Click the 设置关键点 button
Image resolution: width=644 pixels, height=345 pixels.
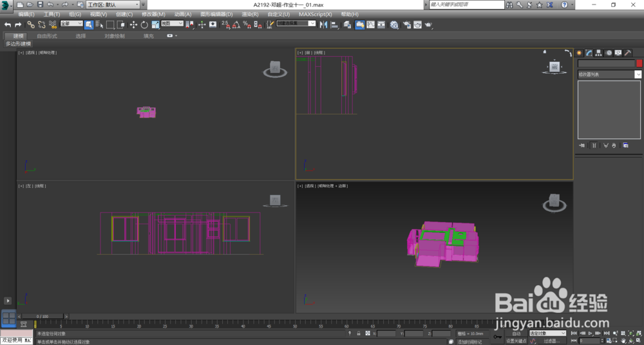coord(516,341)
